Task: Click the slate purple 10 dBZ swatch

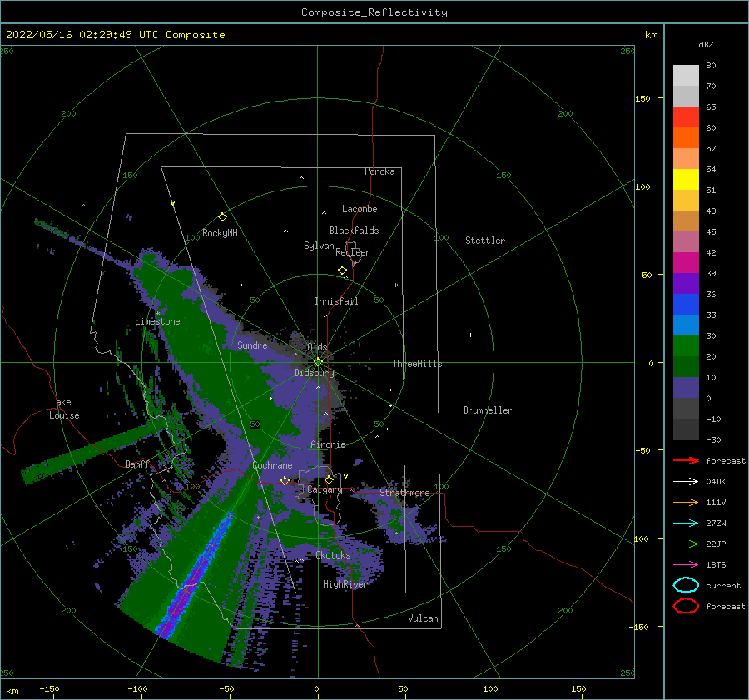Action: pyautogui.click(x=686, y=388)
